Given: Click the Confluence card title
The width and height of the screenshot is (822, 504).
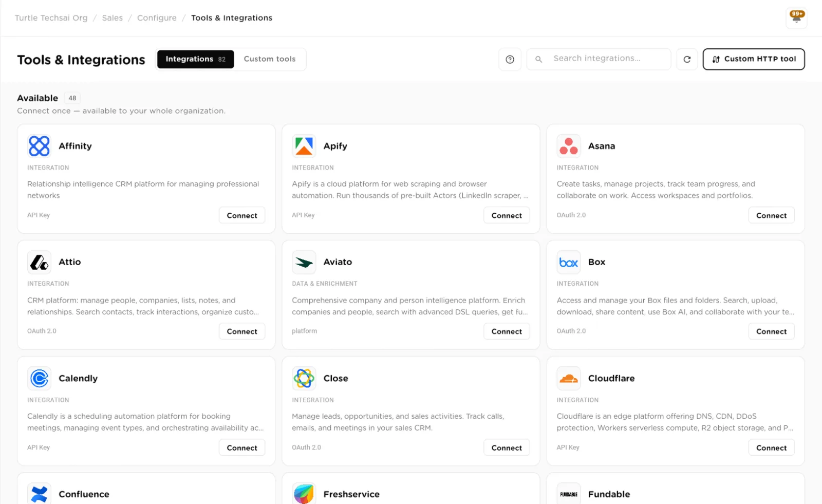Looking at the screenshot, I should (x=84, y=494).
